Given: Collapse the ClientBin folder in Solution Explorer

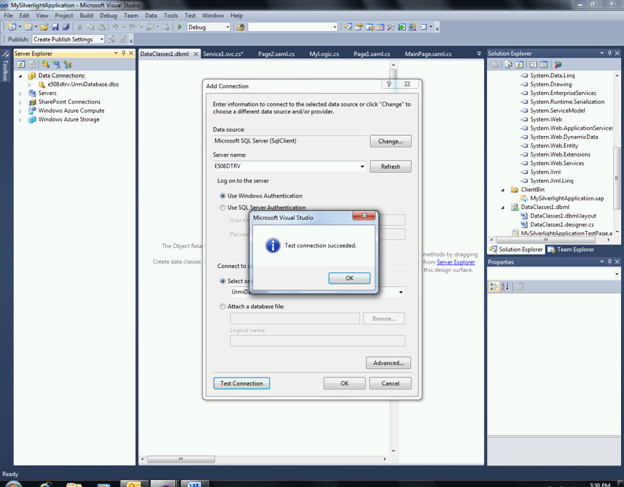Looking at the screenshot, I should [x=503, y=190].
